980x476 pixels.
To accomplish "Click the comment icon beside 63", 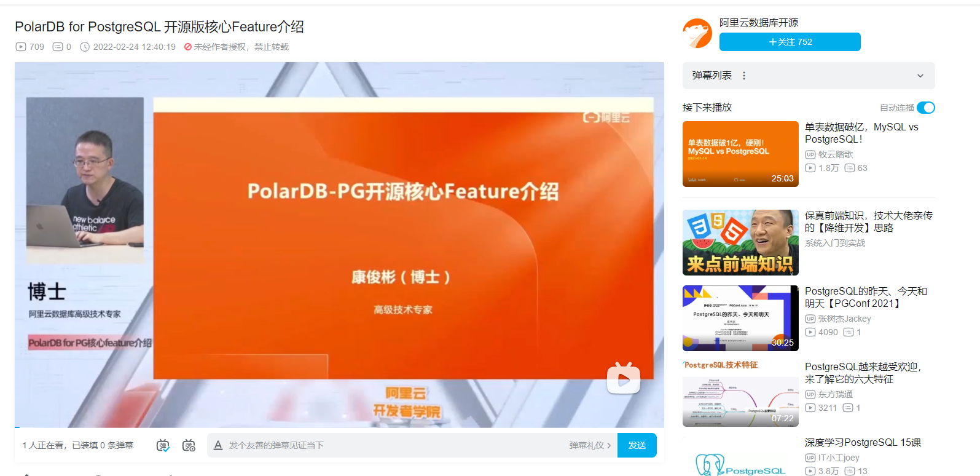I will click(850, 168).
